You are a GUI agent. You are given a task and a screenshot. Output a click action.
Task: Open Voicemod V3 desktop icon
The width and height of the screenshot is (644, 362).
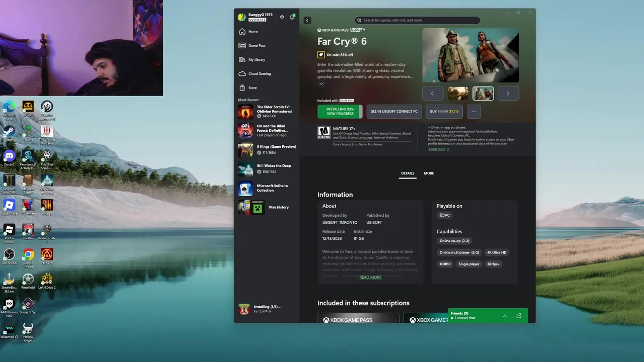point(9,332)
